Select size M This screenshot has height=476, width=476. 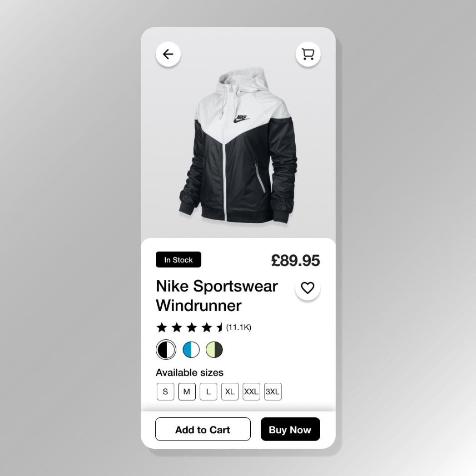point(187,392)
